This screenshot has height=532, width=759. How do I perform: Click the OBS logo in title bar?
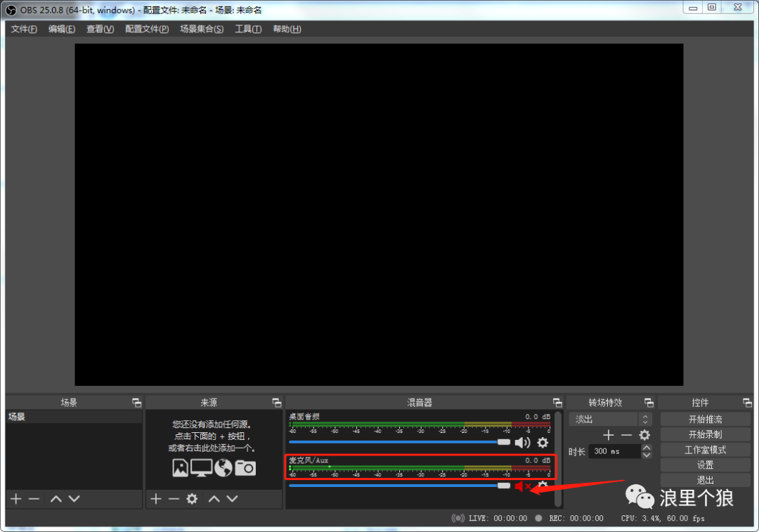pos(11,10)
